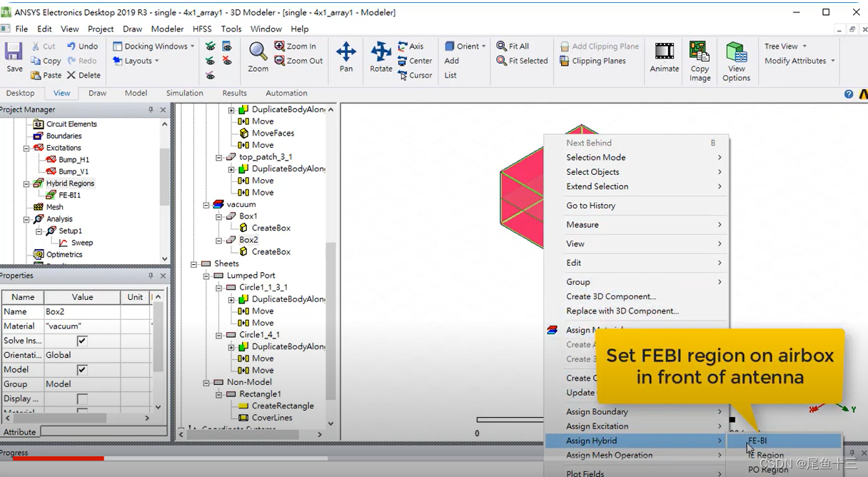This screenshot has width=868, height=477.
Task: Toggle the Display checkbox in Properties
Action: (x=82, y=398)
